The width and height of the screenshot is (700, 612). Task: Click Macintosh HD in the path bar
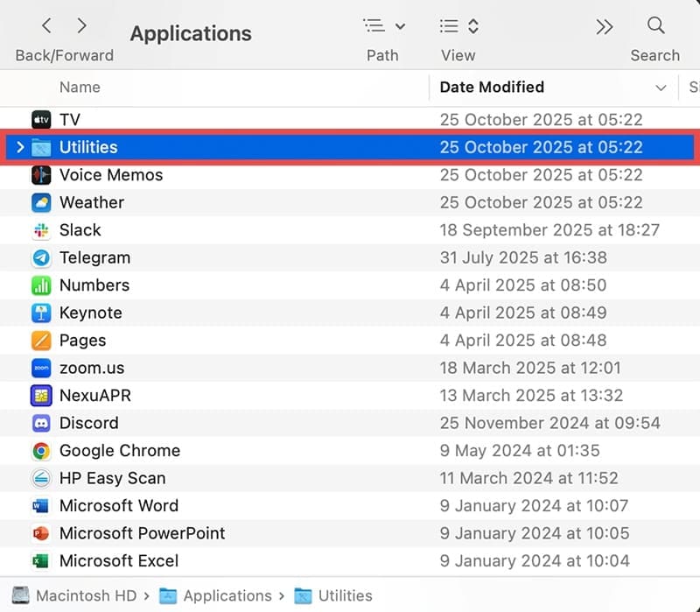point(86,595)
